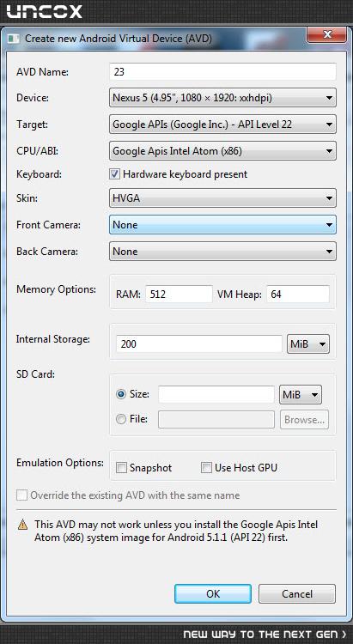Expand the Target API Level dropdown
This screenshot has height=644, width=353.
click(x=222, y=125)
